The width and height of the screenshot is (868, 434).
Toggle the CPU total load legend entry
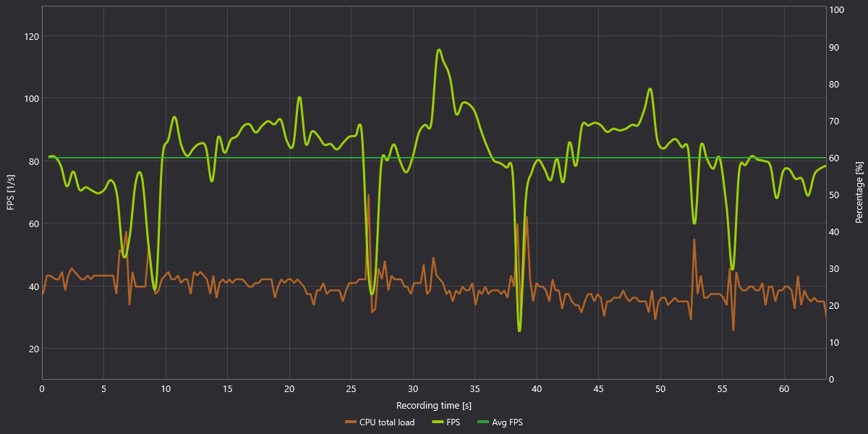(x=380, y=422)
